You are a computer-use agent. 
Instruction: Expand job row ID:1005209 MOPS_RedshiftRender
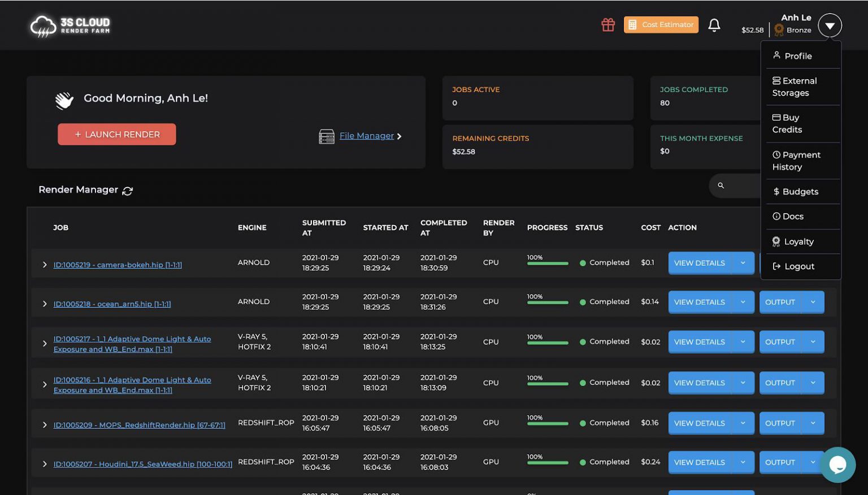(45, 425)
